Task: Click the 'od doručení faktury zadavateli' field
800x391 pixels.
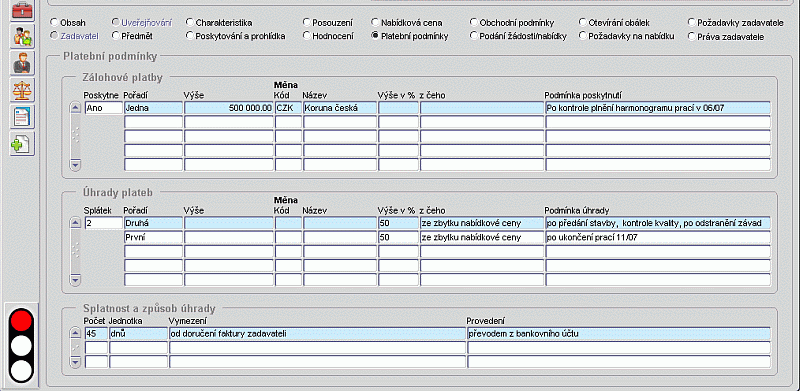Action: tap(317, 334)
